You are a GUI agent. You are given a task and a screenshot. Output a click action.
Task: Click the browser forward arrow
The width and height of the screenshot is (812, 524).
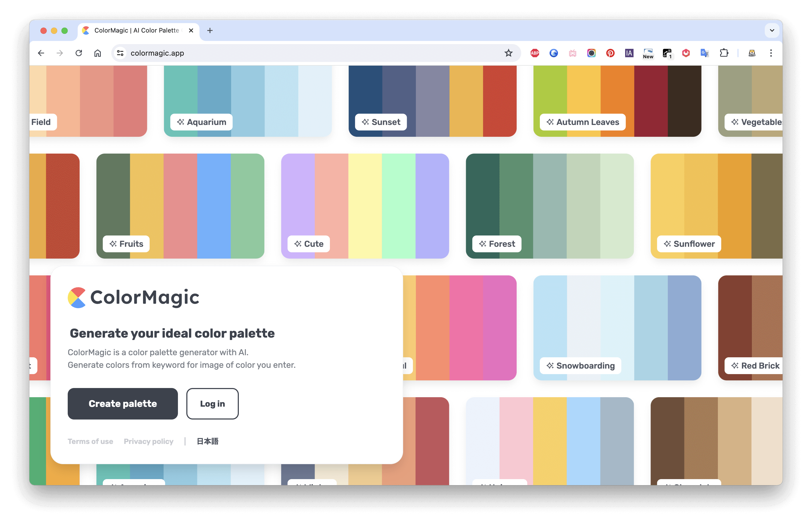click(60, 53)
